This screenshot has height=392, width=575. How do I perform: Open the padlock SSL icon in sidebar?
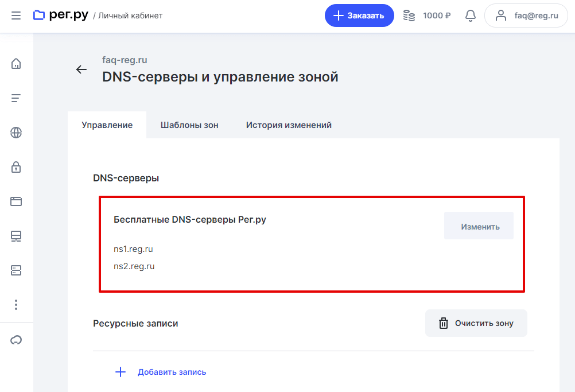click(x=16, y=167)
